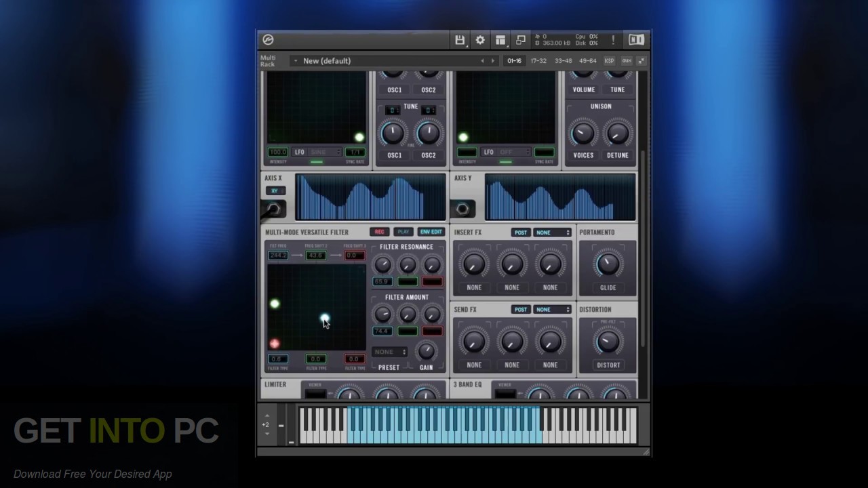Viewport: 868px width, 488px height.
Task: Toggle the KSP script button
Action: pyautogui.click(x=609, y=61)
